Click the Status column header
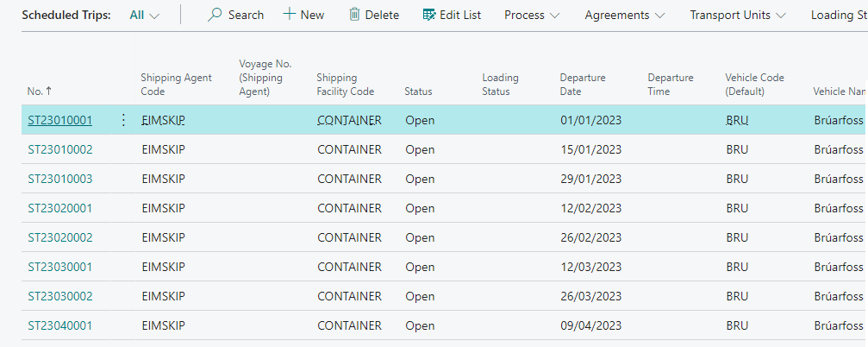The image size is (868, 347). pyautogui.click(x=418, y=91)
